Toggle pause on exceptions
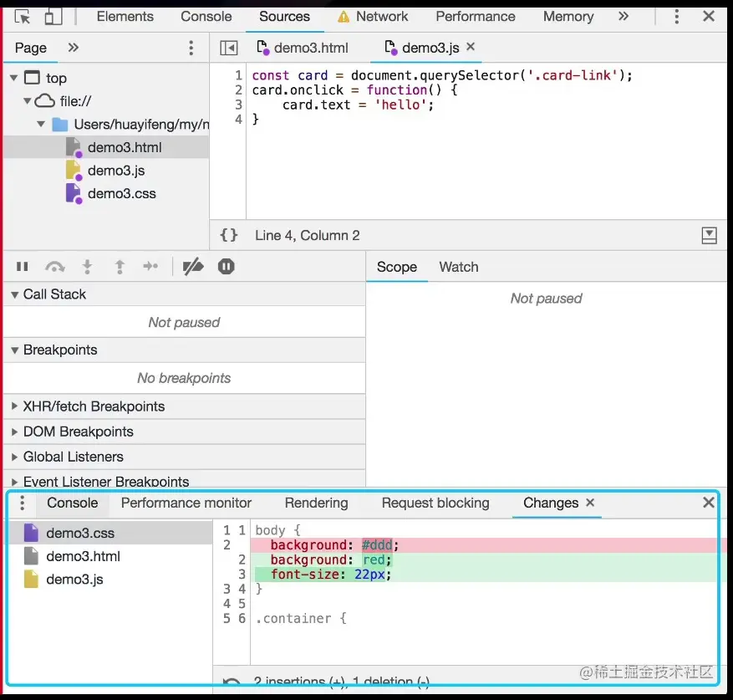This screenshot has width=733, height=700. (x=226, y=267)
